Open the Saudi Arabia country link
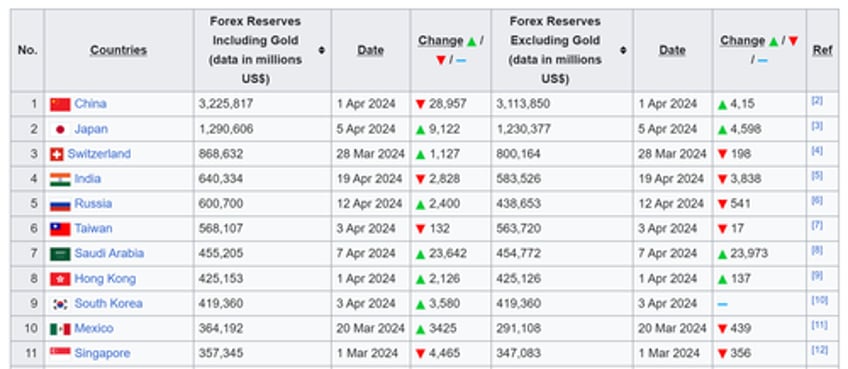Screen dimensions: 848x369 [x=109, y=253]
